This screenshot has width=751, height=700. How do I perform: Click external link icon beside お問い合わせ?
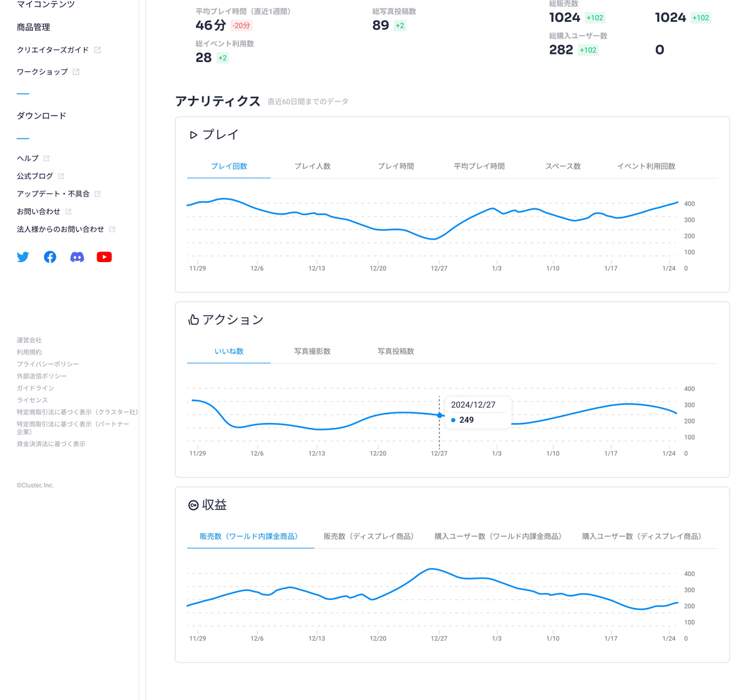click(x=68, y=211)
